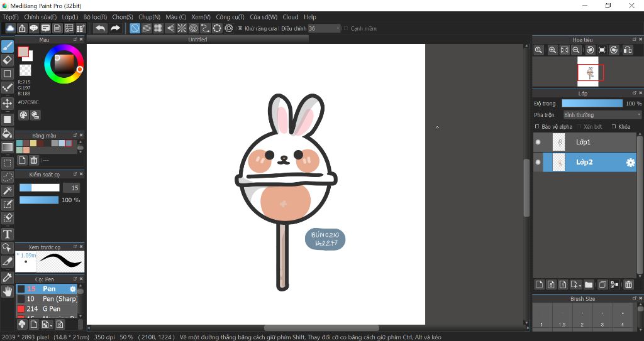Activate the Lasso selection tool

pyautogui.click(x=8, y=177)
